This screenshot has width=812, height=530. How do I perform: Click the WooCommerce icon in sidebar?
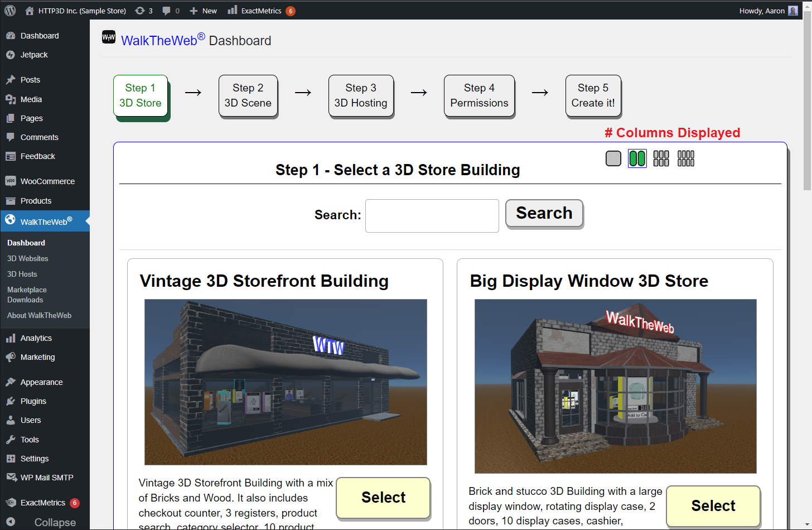point(11,181)
